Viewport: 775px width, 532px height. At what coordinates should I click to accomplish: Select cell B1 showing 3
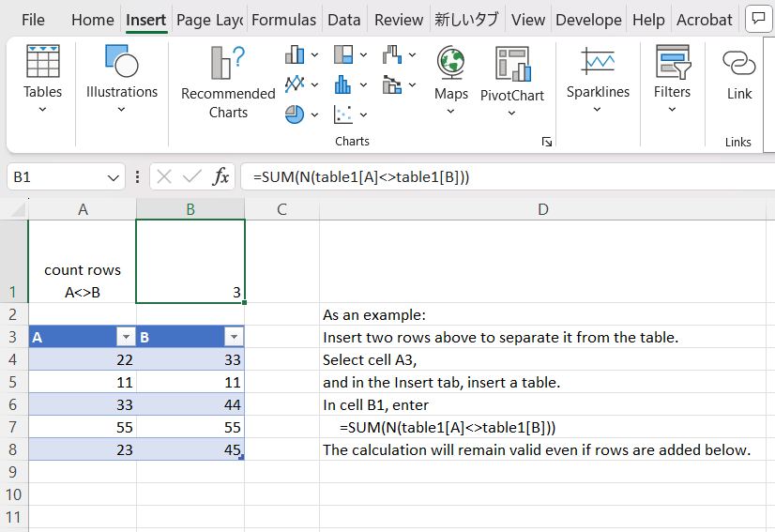[x=190, y=261]
